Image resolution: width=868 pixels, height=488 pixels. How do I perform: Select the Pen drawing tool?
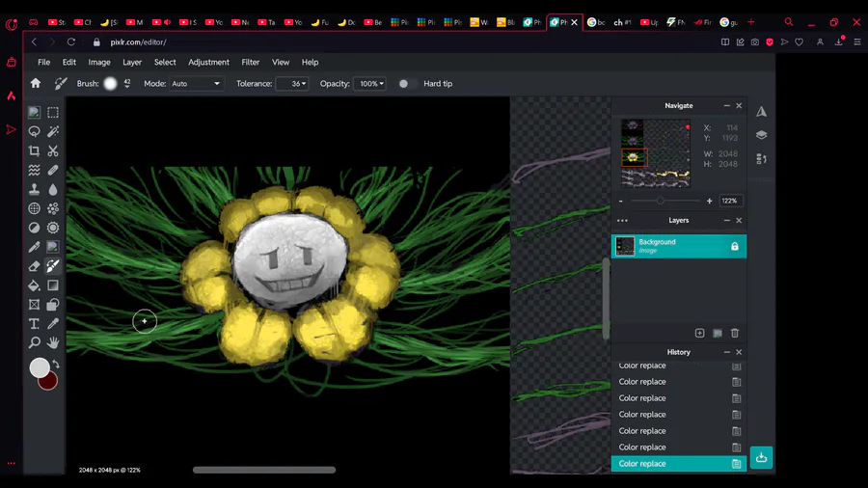click(34, 247)
